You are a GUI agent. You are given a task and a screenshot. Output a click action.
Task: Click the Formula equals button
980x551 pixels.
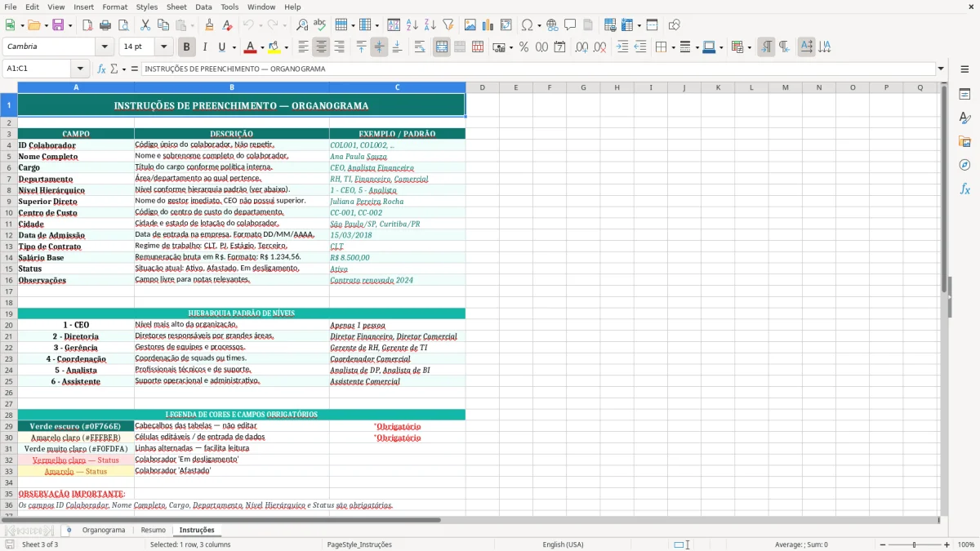(135, 69)
